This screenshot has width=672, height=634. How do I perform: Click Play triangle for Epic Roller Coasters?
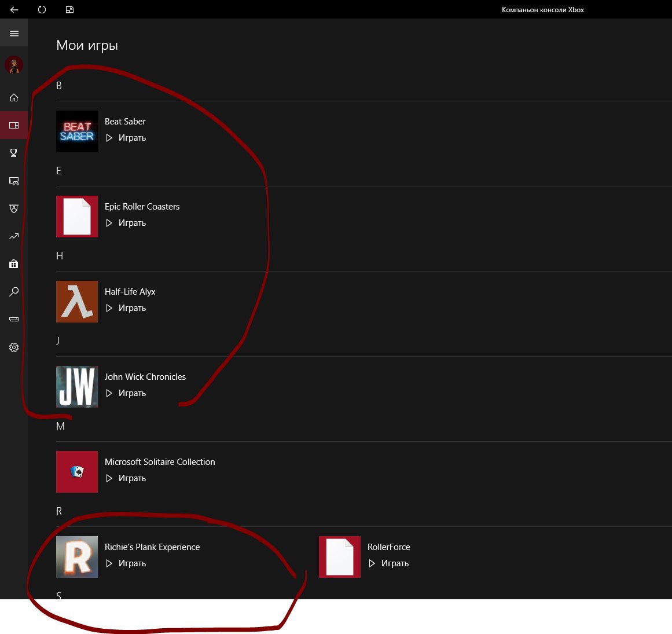pos(109,223)
